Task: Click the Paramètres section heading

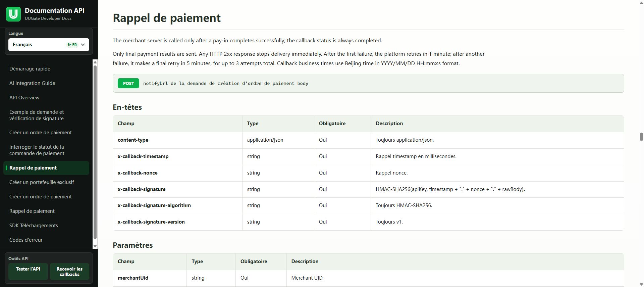Action: (133, 245)
